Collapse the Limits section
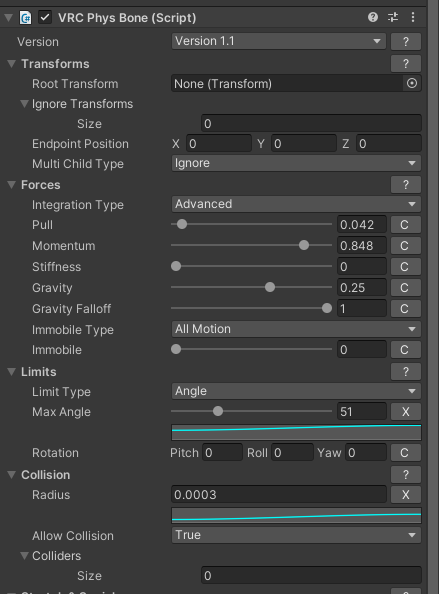Viewport: 439px width, 594px height. tap(11, 372)
